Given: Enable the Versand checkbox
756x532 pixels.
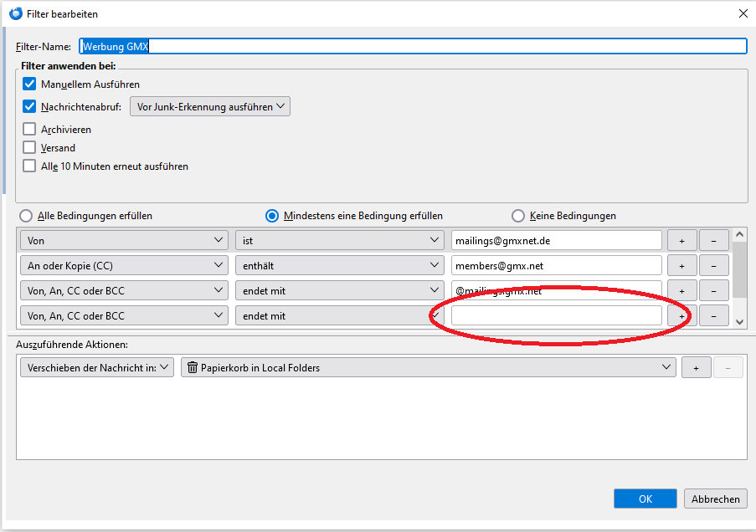Looking at the screenshot, I should [x=29, y=147].
